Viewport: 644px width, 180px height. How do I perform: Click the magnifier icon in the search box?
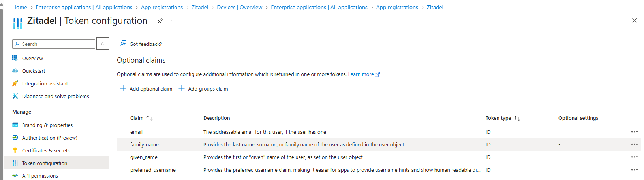[17, 44]
